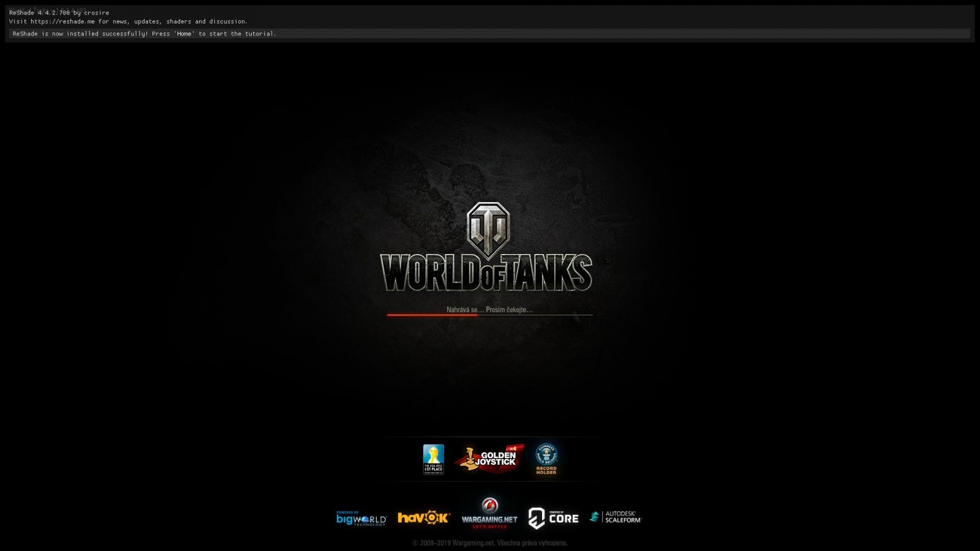Click the ReShade installed successfully message bar

[x=489, y=34]
